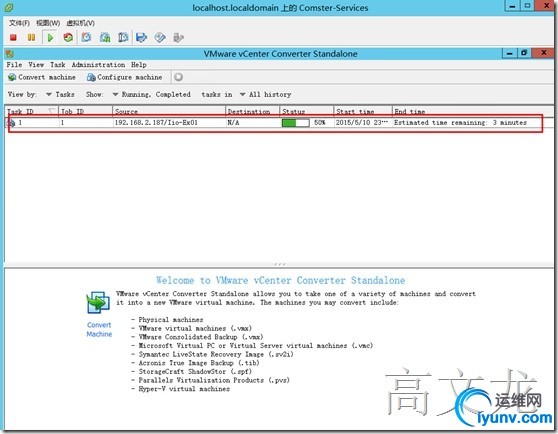Expand the View by Tasks dropdown
Screen dimensions: 558x434
coord(60,94)
